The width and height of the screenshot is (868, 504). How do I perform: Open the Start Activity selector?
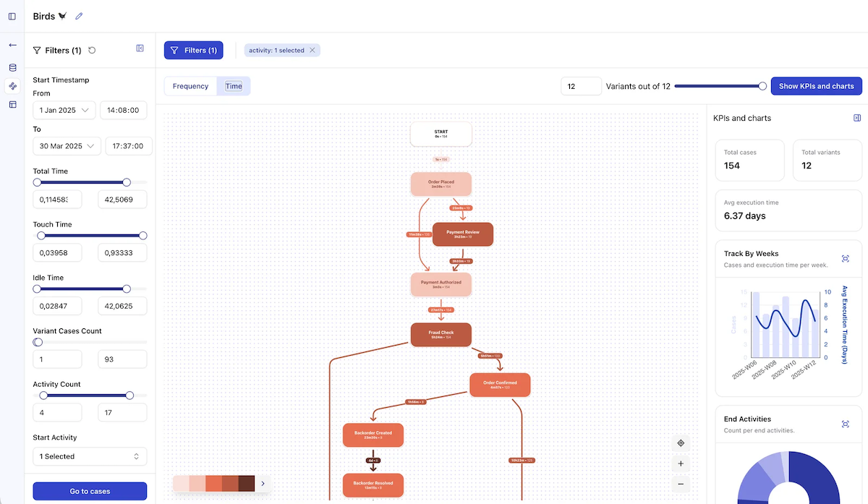pos(90,456)
